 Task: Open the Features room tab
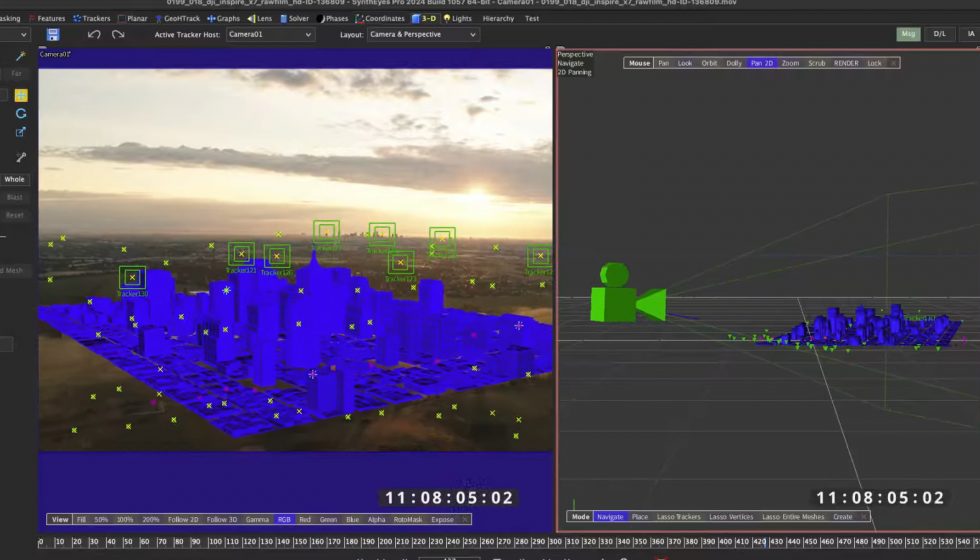[47, 18]
